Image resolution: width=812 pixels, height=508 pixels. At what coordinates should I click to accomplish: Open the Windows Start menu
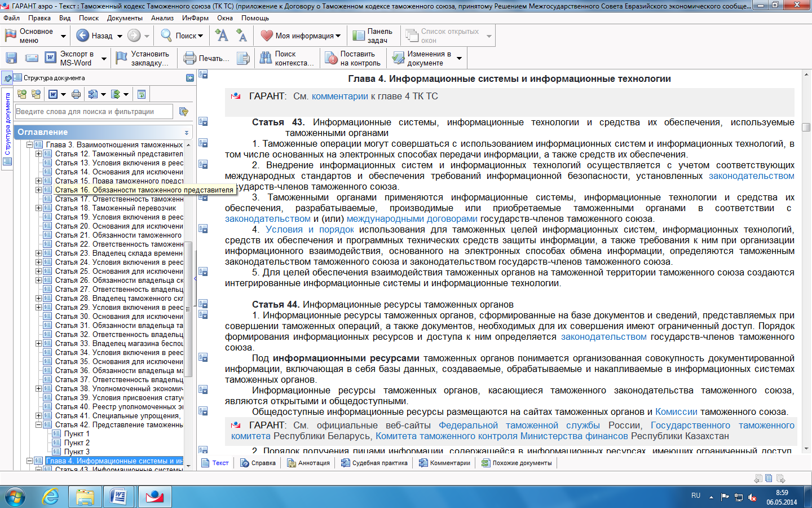pyautogui.click(x=15, y=497)
